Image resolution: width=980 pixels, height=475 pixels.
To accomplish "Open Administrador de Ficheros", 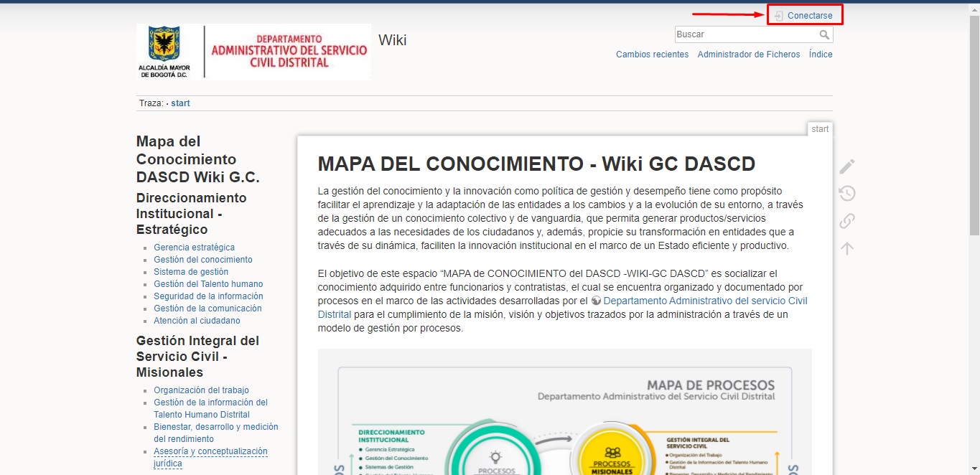I will [749, 55].
